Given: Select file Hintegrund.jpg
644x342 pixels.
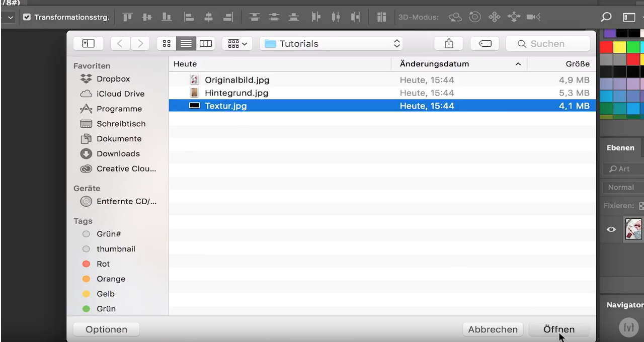Looking at the screenshot, I should coord(382,93).
